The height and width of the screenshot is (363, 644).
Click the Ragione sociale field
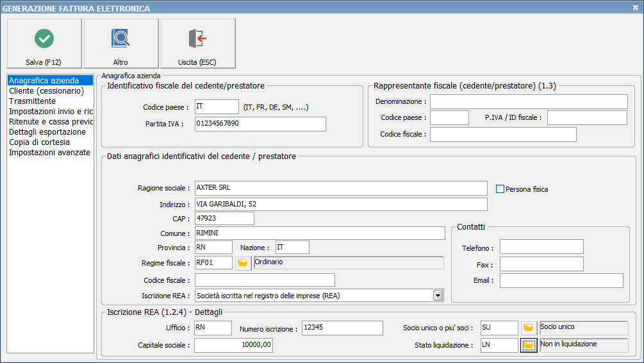pos(341,188)
